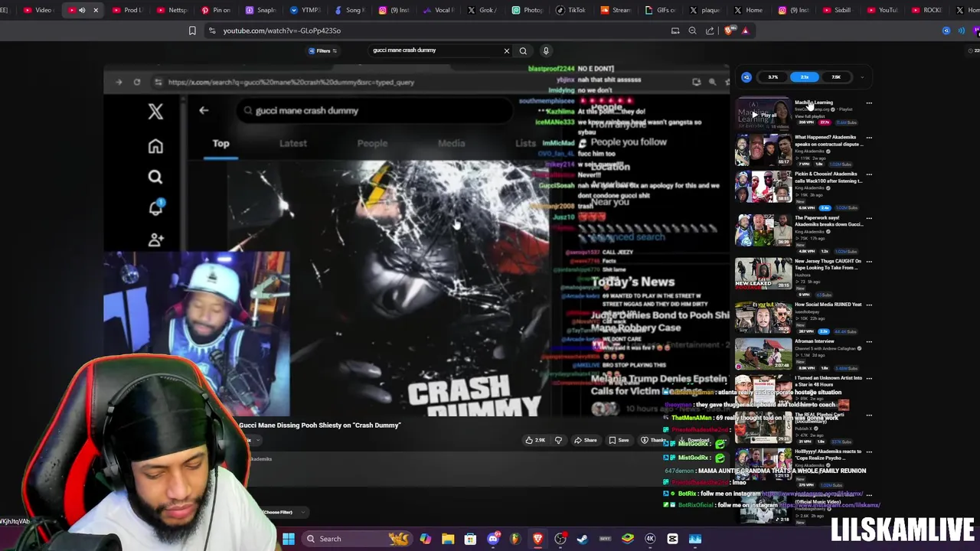Switch to the 'Video' tab
This screenshot has height=551, width=980.
(x=38, y=10)
